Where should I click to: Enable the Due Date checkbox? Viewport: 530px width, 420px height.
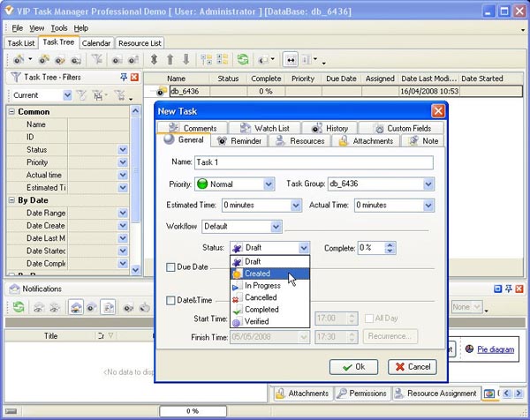pos(171,266)
